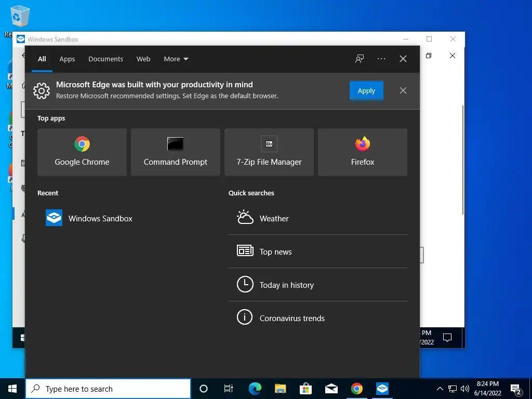Switch to the All tab
Viewport: 532px width, 399px height.
point(42,59)
